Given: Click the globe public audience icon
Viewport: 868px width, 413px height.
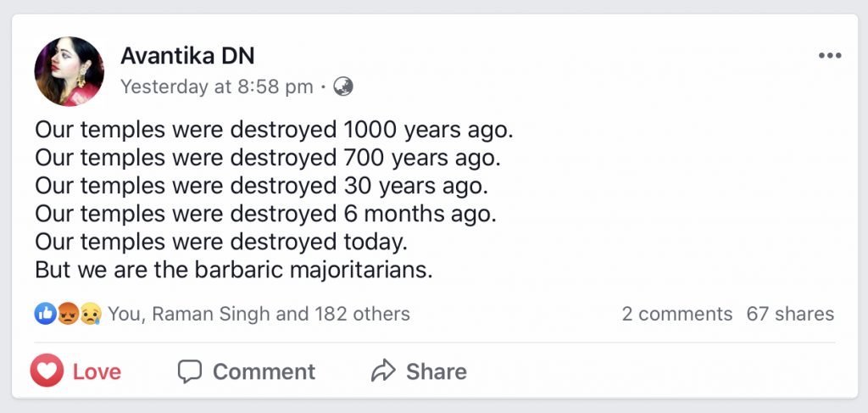Looking at the screenshot, I should click(343, 87).
